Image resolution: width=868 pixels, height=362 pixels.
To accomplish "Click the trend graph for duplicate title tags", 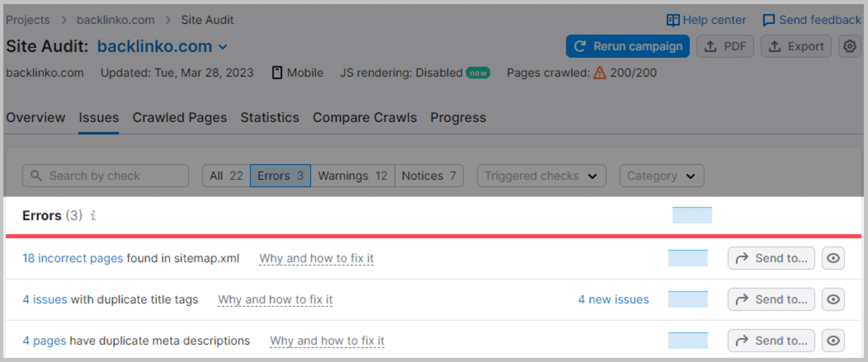I will pos(688,299).
